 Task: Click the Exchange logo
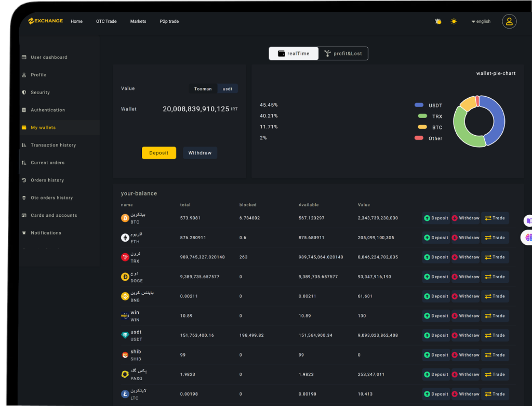pos(46,21)
